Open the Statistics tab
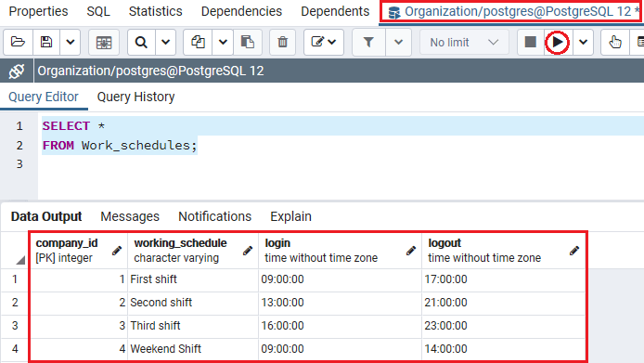This screenshot has height=363, width=644. pyautogui.click(x=155, y=11)
